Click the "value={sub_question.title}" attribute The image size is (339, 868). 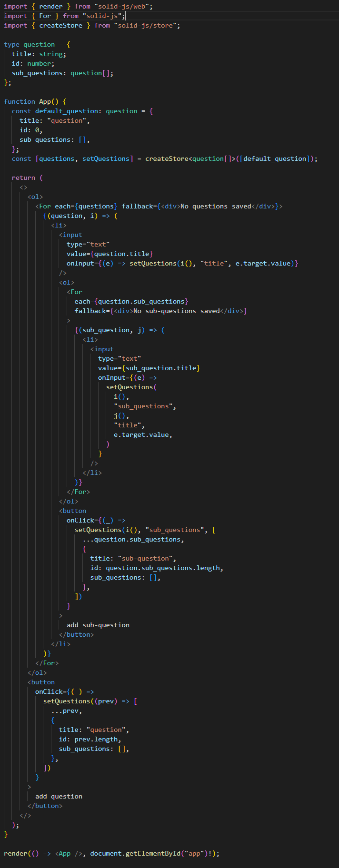[149, 368]
